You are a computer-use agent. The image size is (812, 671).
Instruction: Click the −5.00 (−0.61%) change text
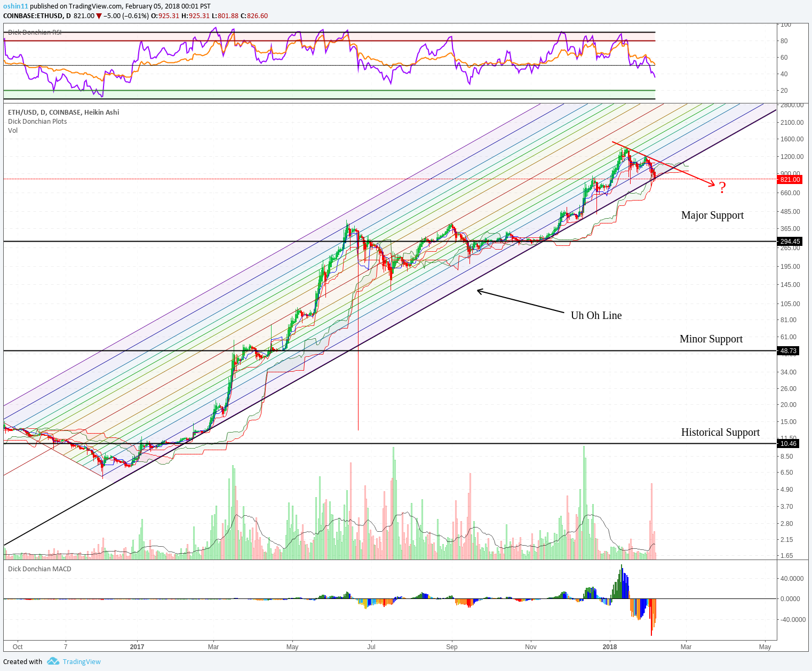coord(126,16)
